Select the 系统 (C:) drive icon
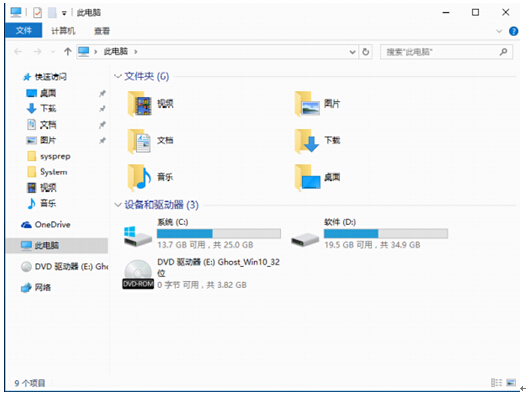The width and height of the screenshot is (526, 395). (138, 237)
